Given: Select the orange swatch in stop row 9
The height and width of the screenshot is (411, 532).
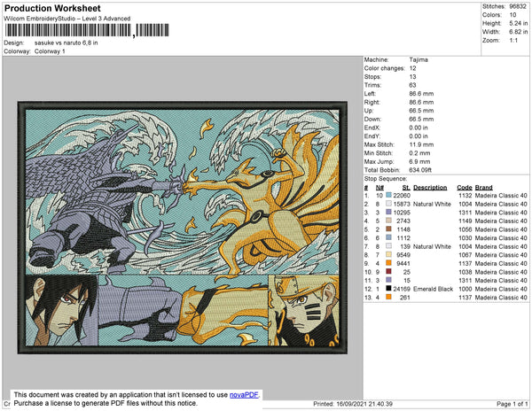Looking at the screenshot, I should [388, 263].
